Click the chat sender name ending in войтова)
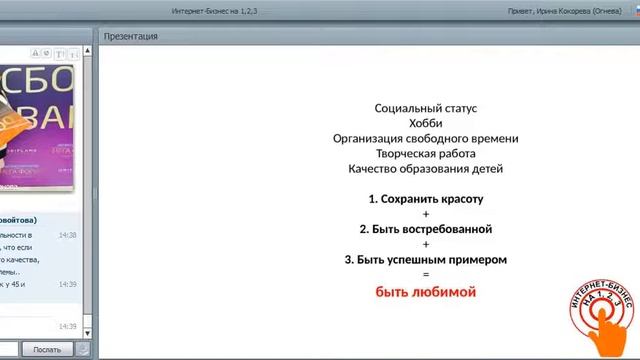The height and width of the screenshot is (360, 640). tap(18, 220)
